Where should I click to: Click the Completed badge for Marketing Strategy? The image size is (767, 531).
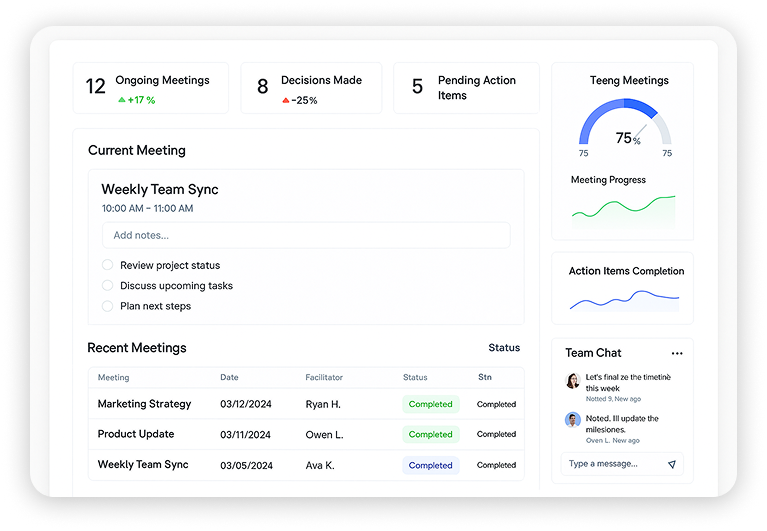coord(430,404)
